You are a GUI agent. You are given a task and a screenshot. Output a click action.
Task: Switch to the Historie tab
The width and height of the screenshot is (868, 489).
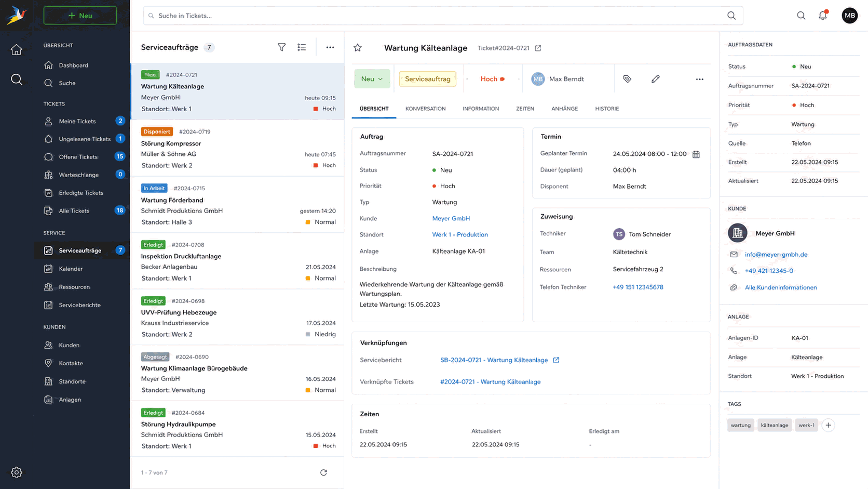click(x=607, y=109)
